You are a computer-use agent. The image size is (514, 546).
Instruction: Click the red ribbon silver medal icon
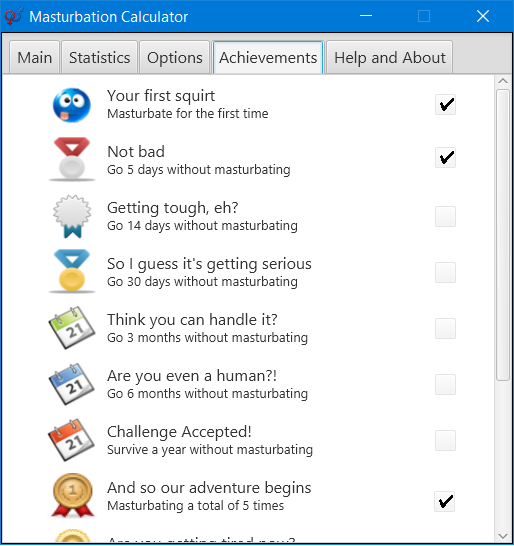click(x=72, y=159)
